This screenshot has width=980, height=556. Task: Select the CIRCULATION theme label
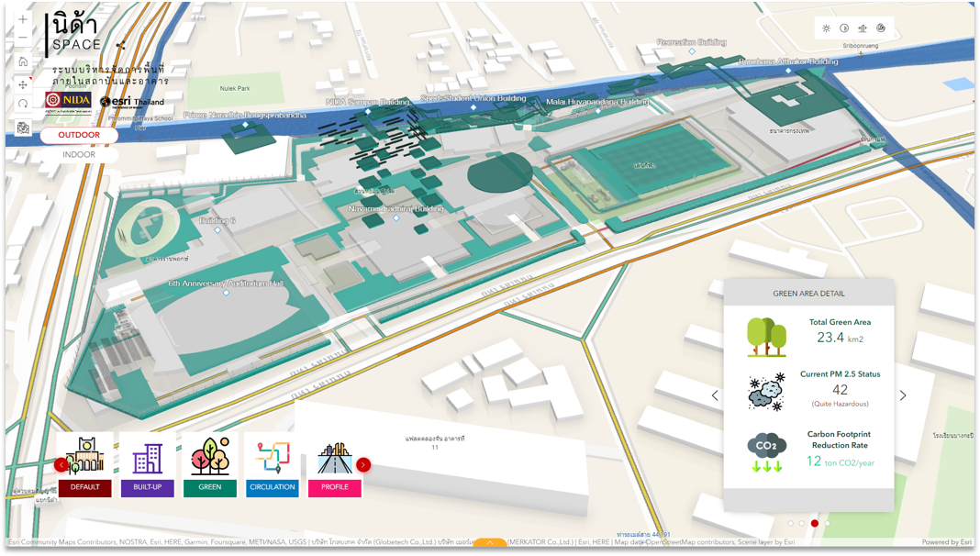click(x=273, y=487)
